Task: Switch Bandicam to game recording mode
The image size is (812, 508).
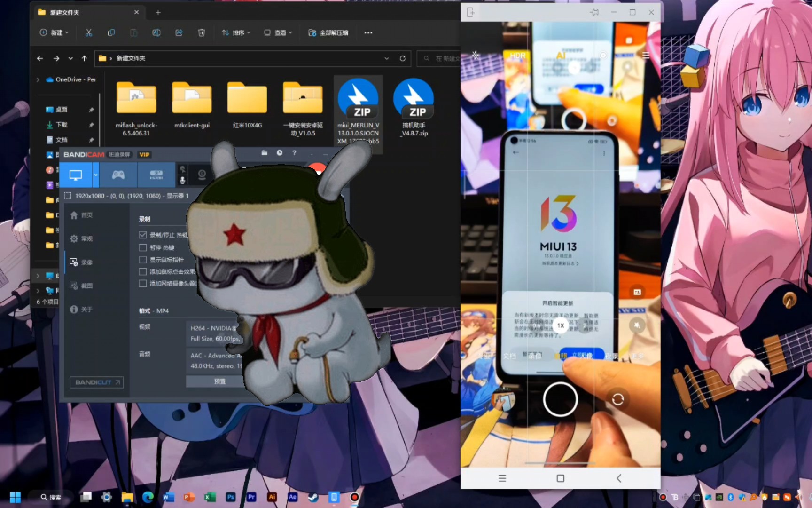Action: click(118, 175)
